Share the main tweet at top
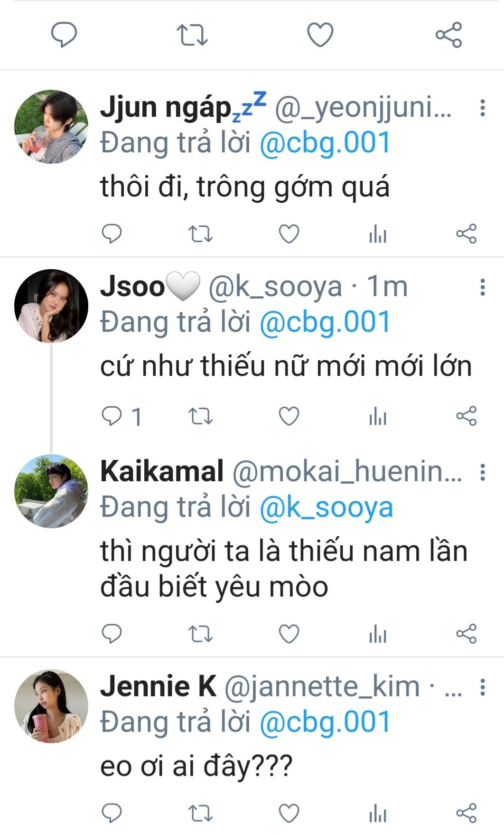This screenshot has width=504, height=834. tap(448, 35)
